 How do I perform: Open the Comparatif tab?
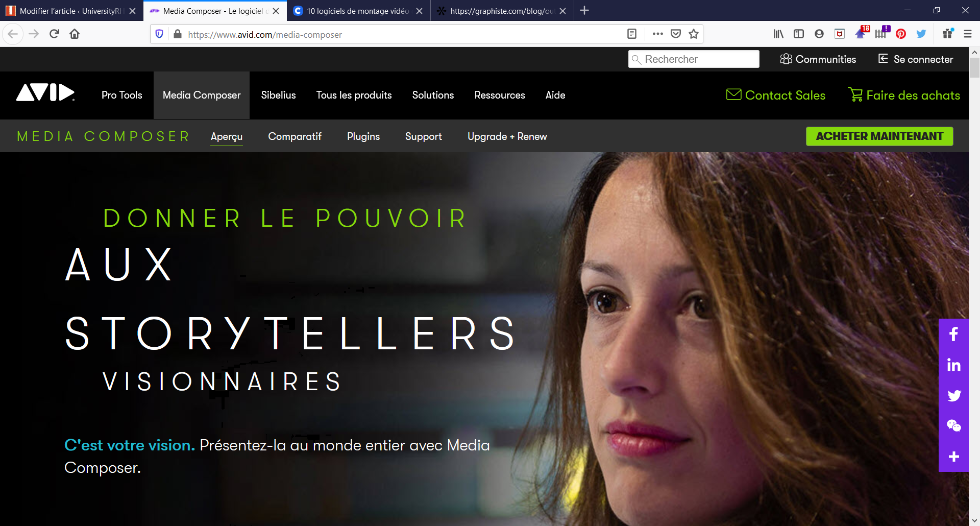coord(295,136)
